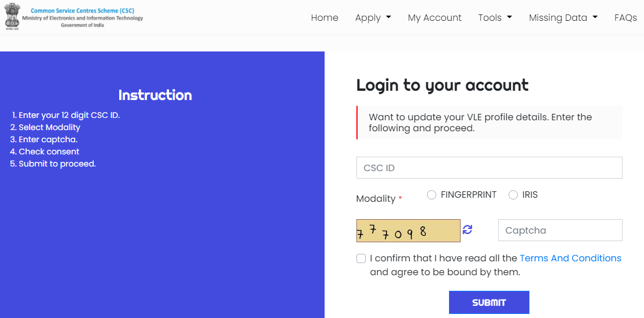
Task: Open the My Account page
Action: [435, 18]
